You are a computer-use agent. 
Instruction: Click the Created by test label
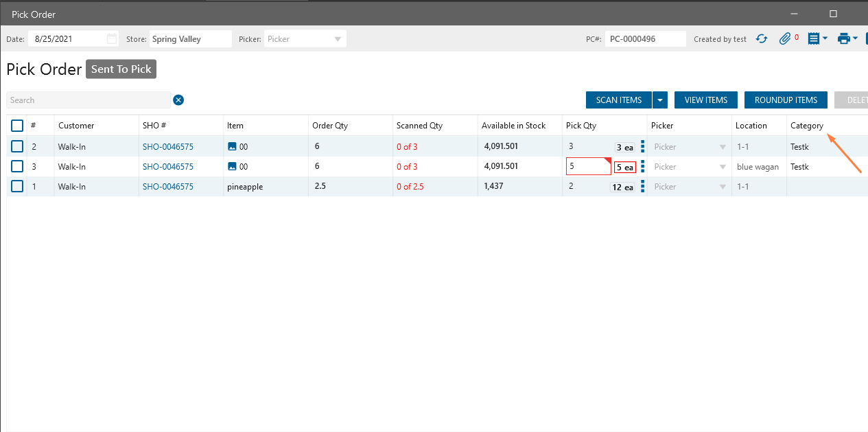720,39
